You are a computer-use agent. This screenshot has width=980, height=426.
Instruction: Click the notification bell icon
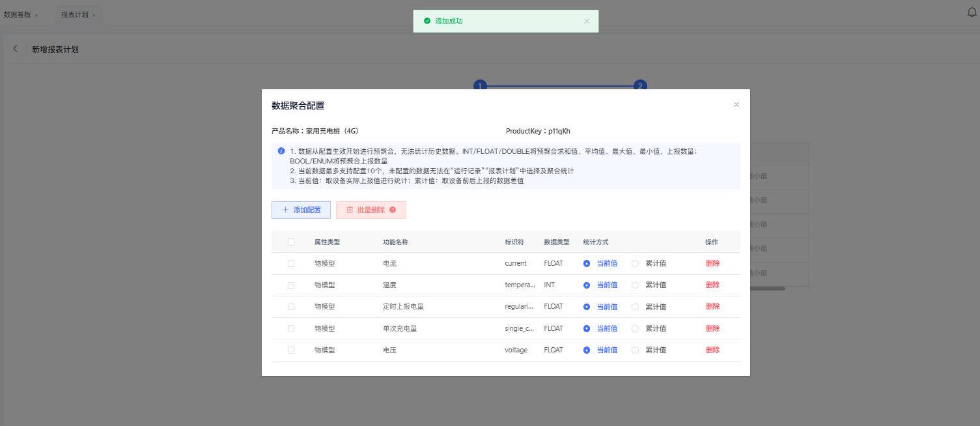click(972, 12)
